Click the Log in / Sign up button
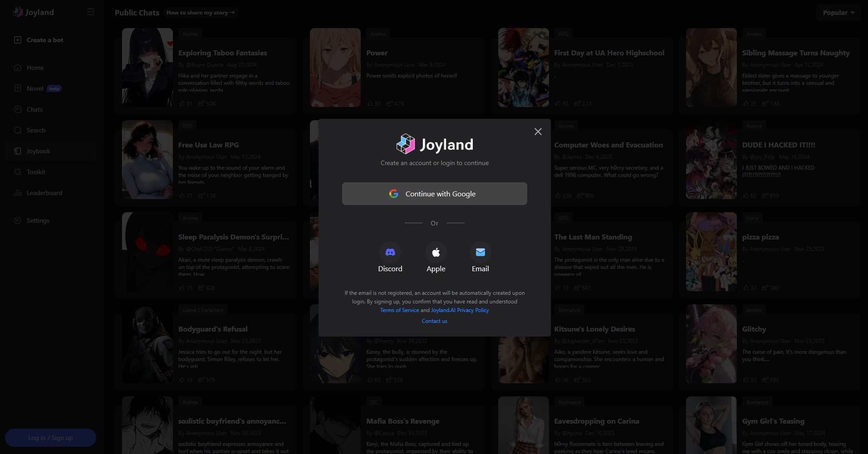 point(50,437)
